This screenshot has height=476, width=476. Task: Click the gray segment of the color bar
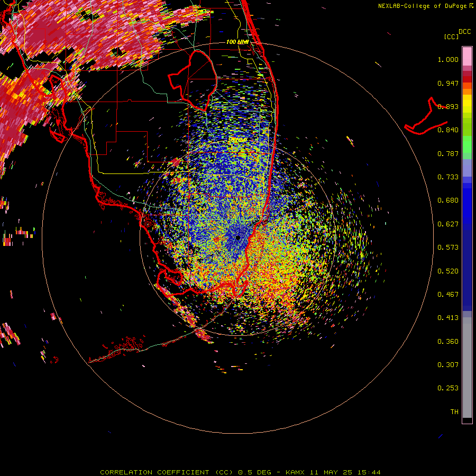(467, 368)
